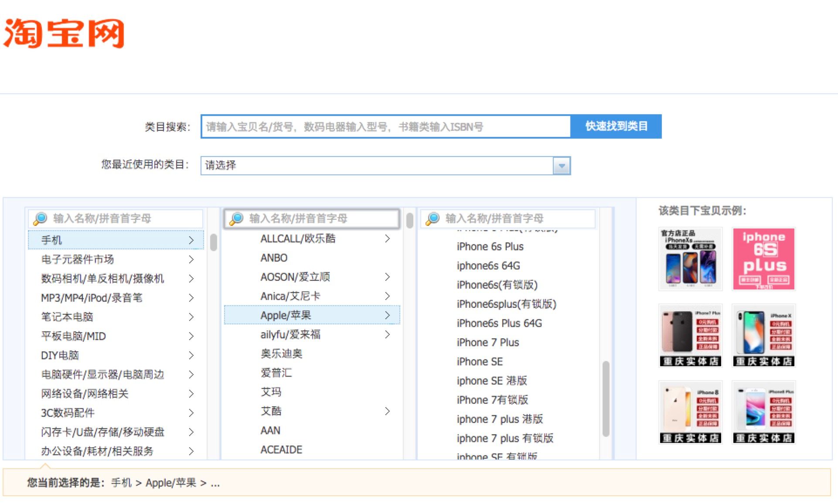Click magnifier icon in third column filter
The height and width of the screenshot is (504, 838).
[x=433, y=218]
